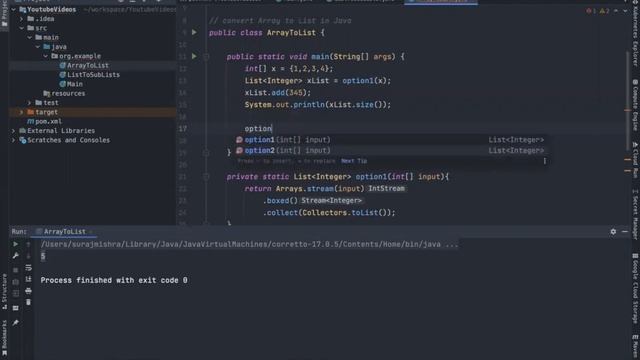Collapse the main folder
Screen dimensions: 640x360
pos(30,38)
